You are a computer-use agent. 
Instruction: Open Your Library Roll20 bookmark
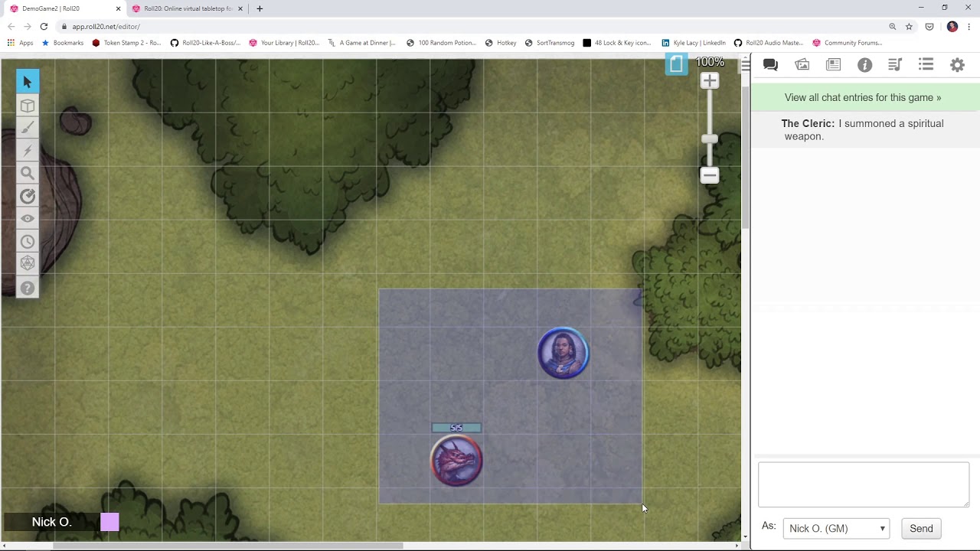pyautogui.click(x=284, y=43)
